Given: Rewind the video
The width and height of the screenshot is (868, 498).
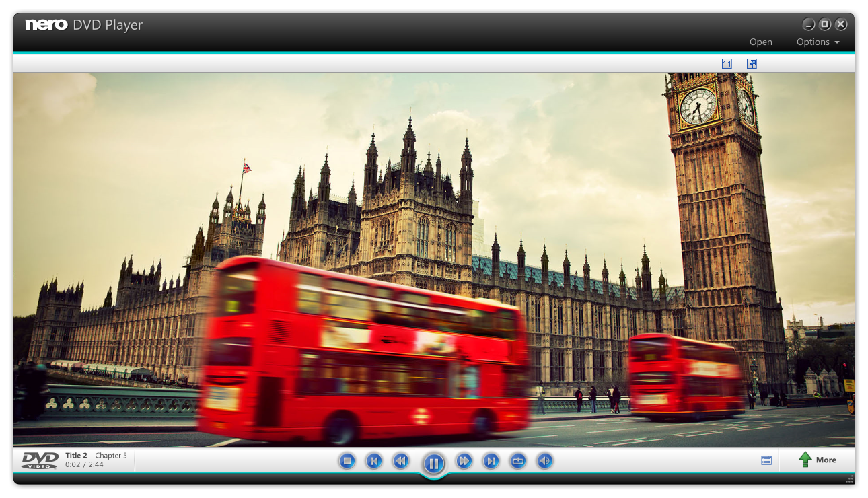Looking at the screenshot, I should tap(400, 462).
